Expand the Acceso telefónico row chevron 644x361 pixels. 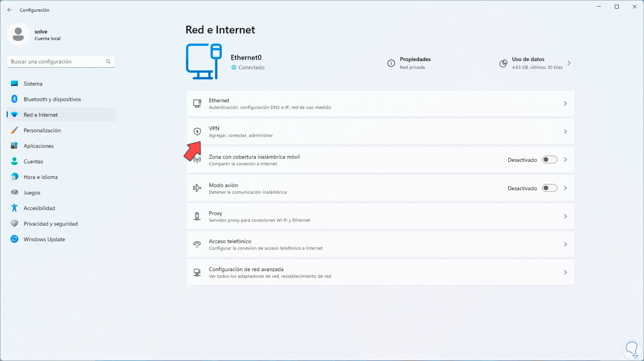pyautogui.click(x=565, y=244)
